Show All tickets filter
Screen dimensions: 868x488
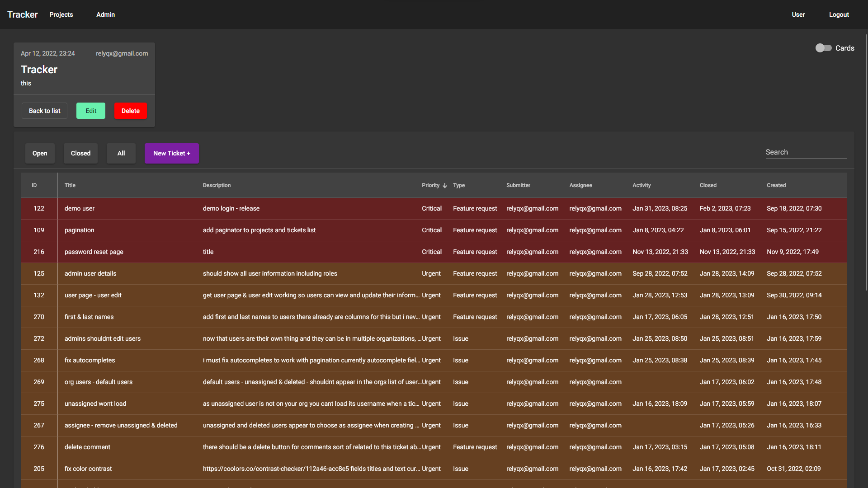click(121, 153)
